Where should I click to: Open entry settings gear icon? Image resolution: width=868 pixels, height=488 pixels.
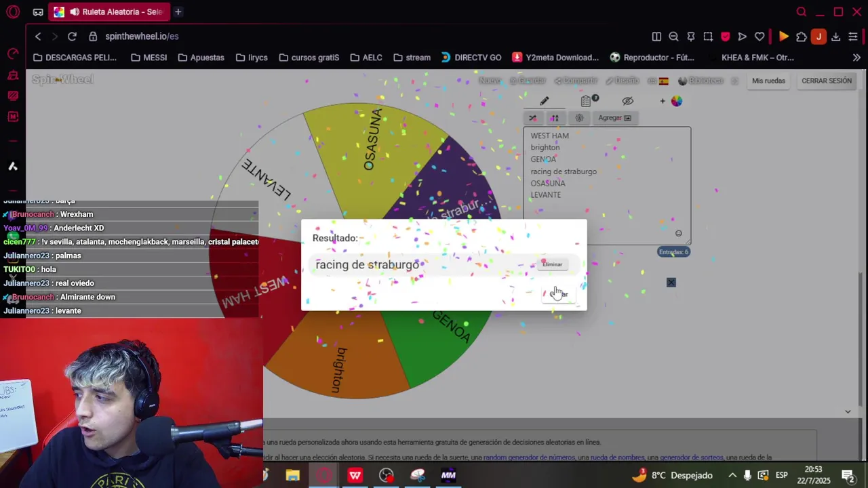pos(579,118)
